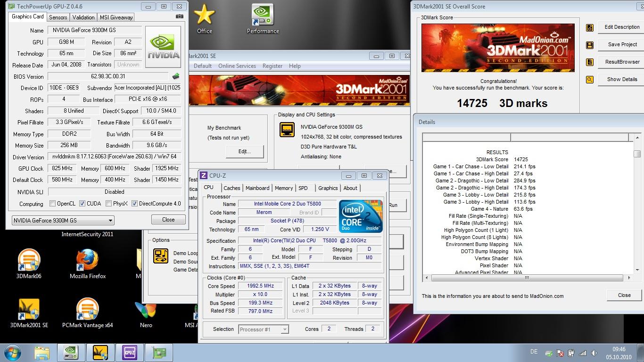
Task: Click the power plug tray icon
Action: tap(571, 353)
